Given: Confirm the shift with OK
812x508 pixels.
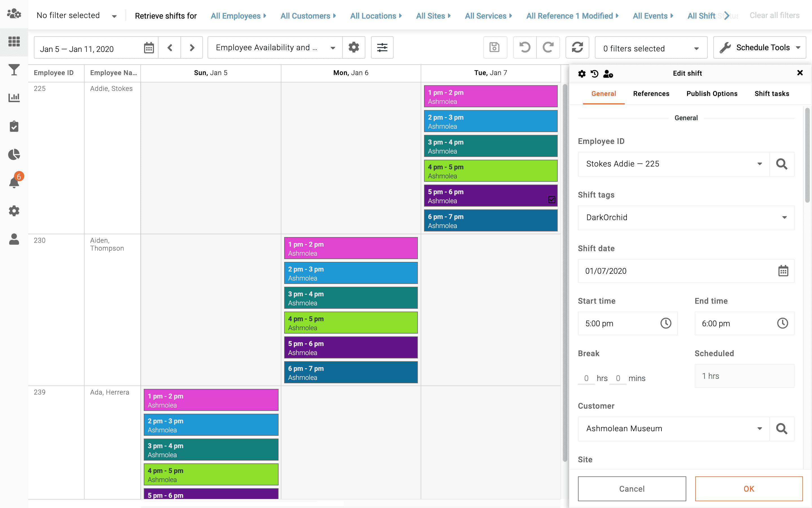Looking at the screenshot, I should 749,489.
